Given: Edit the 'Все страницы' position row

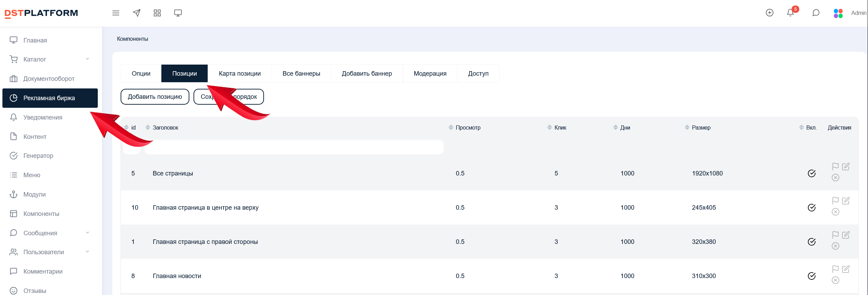Looking at the screenshot, I should [x=846, y=166].
